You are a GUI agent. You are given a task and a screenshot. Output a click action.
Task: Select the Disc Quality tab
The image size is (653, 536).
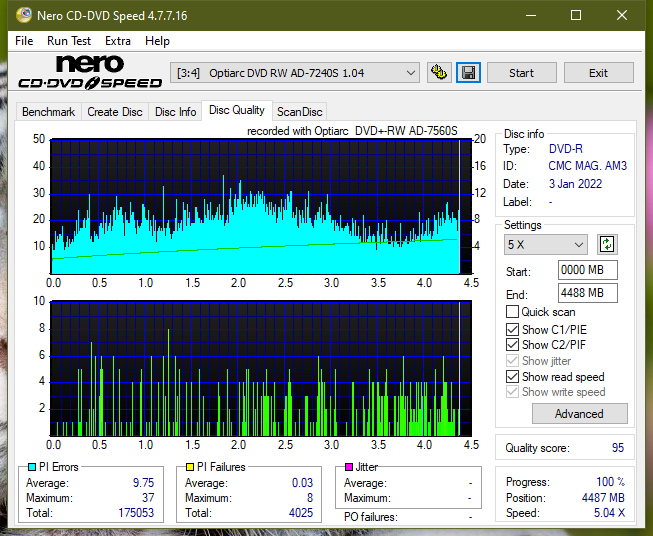(x=237, y=110)
